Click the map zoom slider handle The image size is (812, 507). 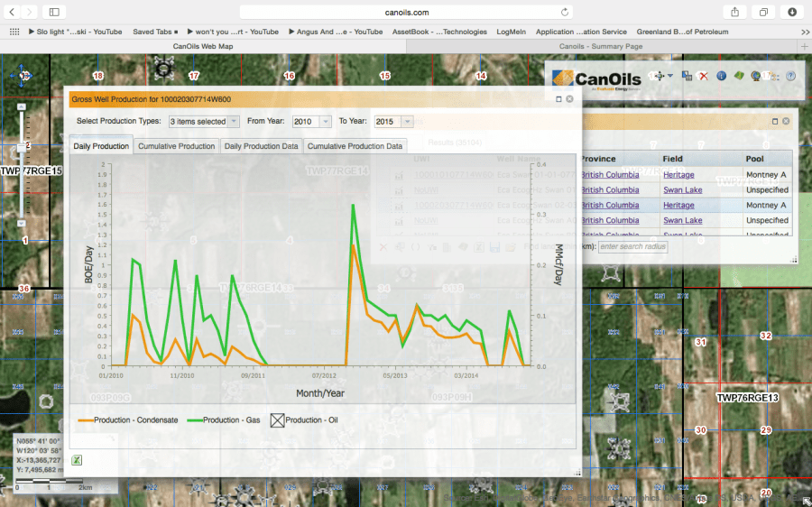pos(24,145)
